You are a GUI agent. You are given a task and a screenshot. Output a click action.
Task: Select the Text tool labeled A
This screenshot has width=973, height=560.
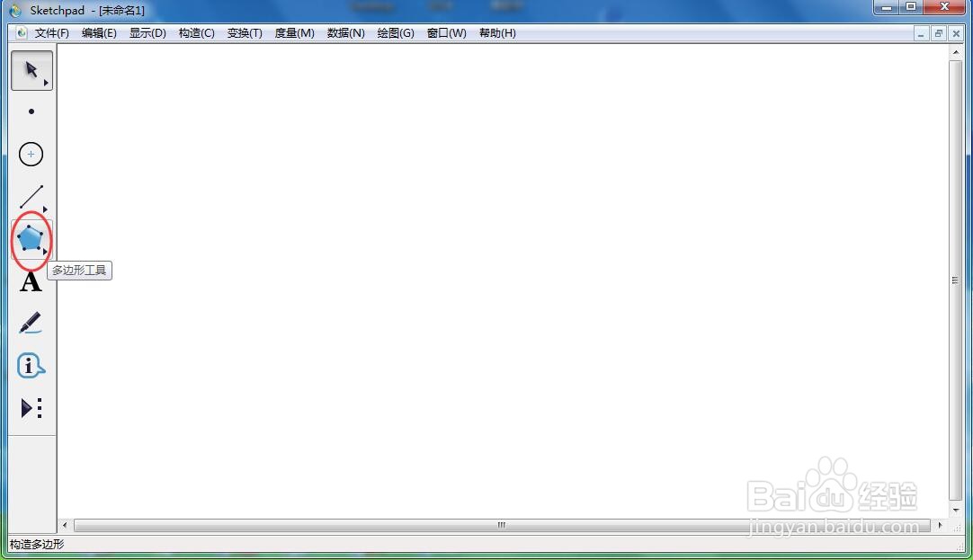[31, 281]
